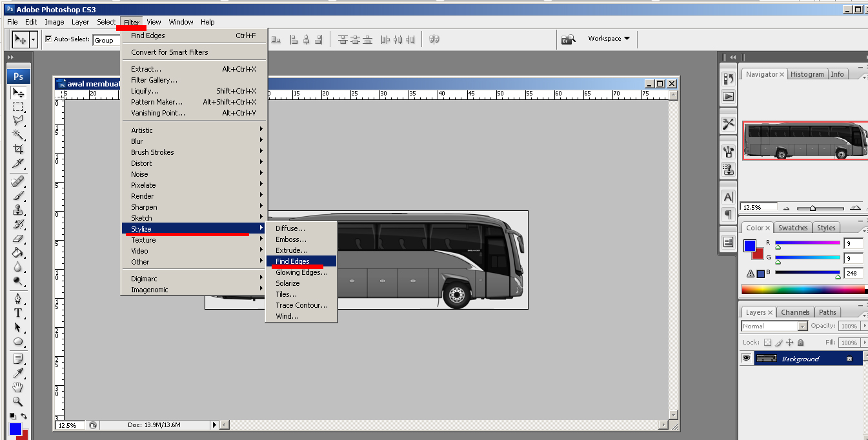
Task: Pick the Horizontal Type tool
Action: [x=17, y=313]
